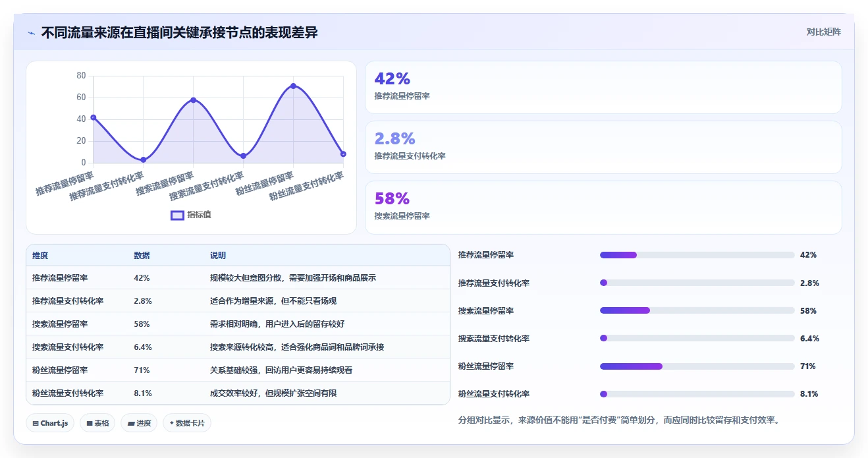This screenshot has height=458, width=868.
Task: Click the 粉丝流量支付转化率 progress bar
Action: point(697,394)
